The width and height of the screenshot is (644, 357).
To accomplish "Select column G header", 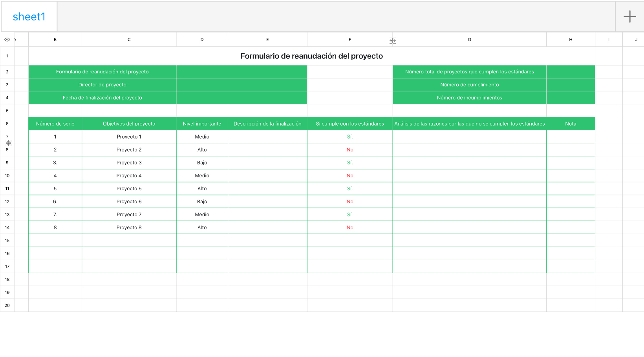I will click(470, 40).
